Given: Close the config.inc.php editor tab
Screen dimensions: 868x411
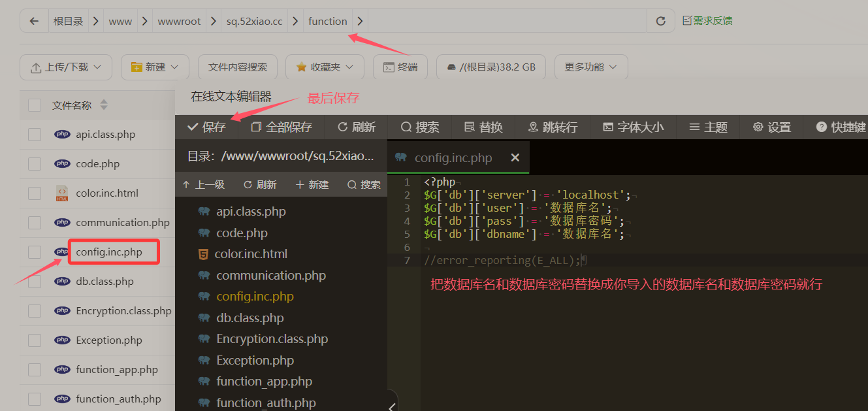Looking at the screenshot, I should [x=515, y=157].
